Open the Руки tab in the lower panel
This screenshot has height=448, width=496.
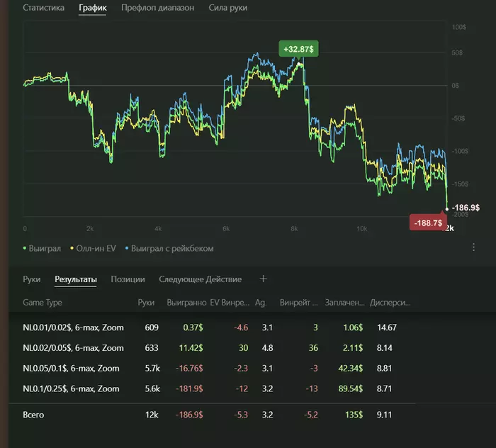pyautogui.click(x=31, y=279)
